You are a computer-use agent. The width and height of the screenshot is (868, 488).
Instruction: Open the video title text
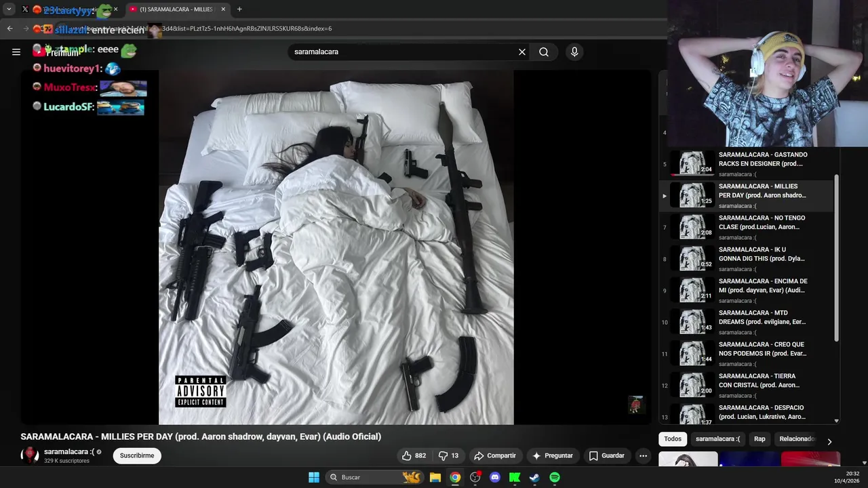(x=201, y=436)
